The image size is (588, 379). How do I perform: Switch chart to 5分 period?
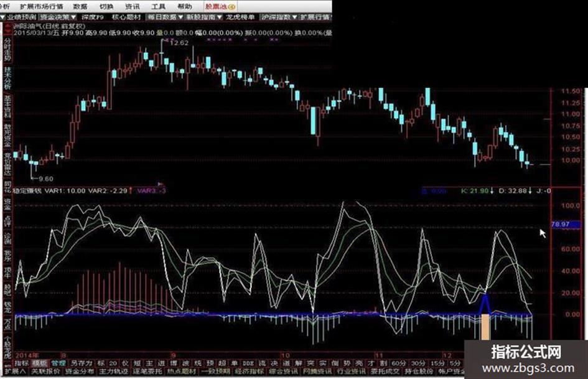click(455, 363)
